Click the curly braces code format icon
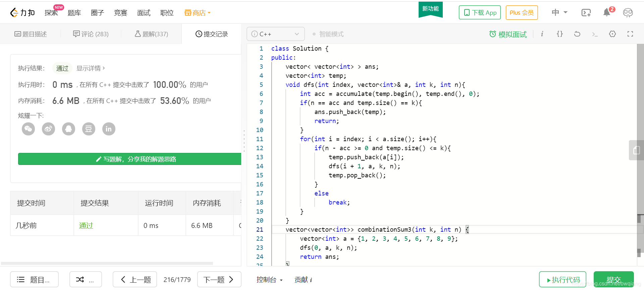This screenshot has height=290, width=644. click(x=560, y=34)
